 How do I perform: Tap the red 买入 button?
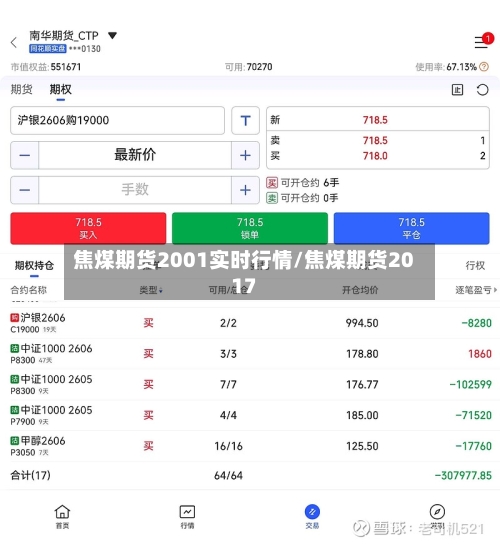[88, 228]
